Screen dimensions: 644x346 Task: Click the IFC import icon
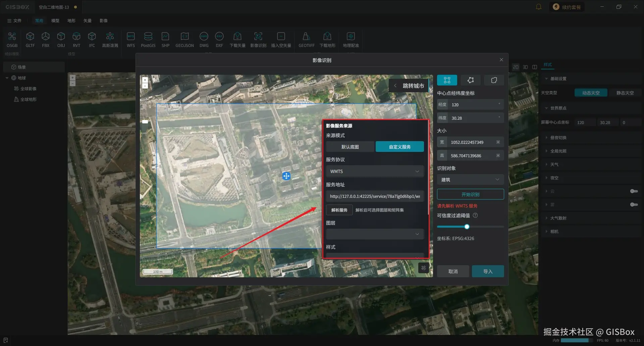(92, 40)
